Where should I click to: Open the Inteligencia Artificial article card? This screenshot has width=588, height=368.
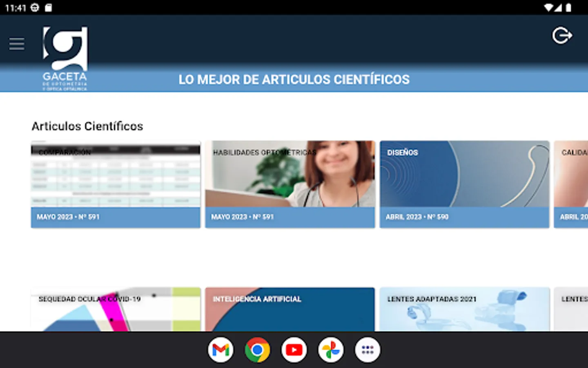[x=290, y=309]
